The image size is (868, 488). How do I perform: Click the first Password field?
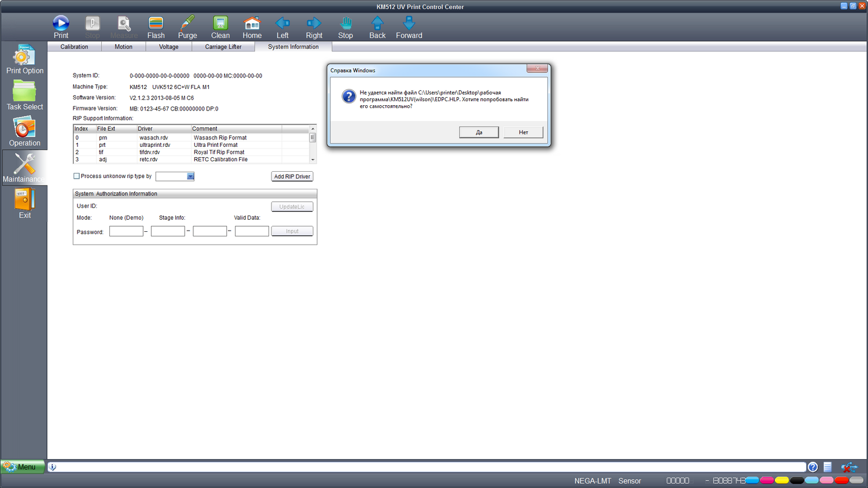pos(126,231)
